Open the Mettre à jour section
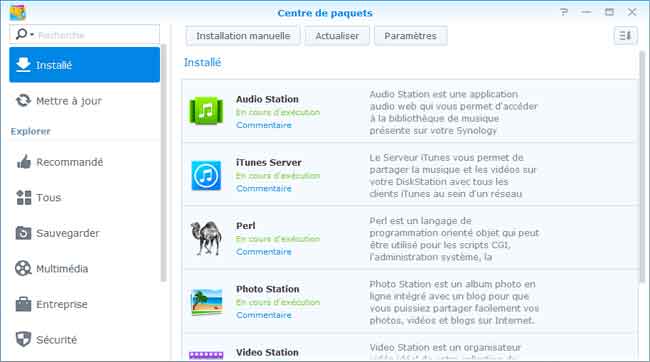650x362 pixels. click(x=85, y=101)
